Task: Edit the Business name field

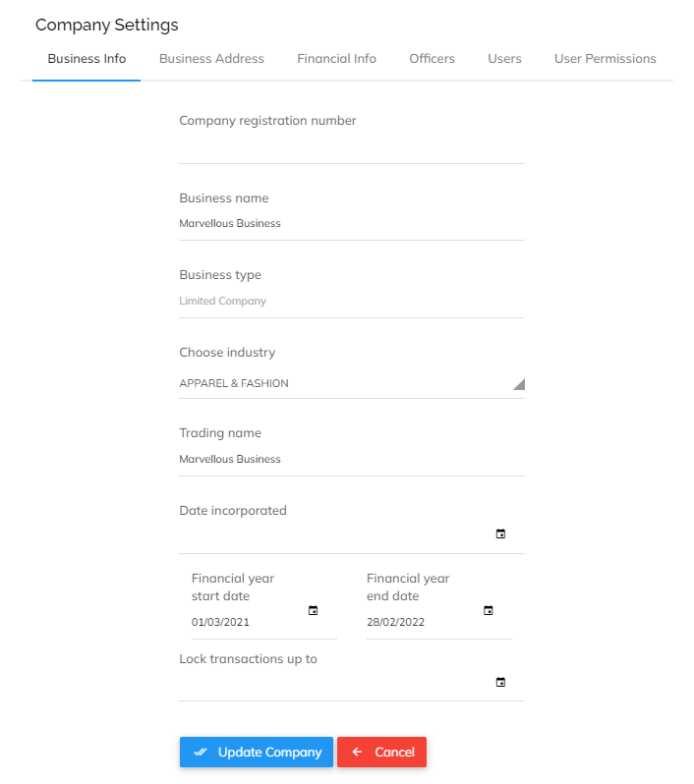Action: [352, 223]
